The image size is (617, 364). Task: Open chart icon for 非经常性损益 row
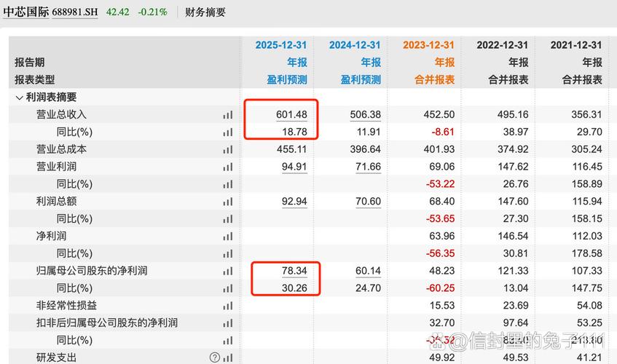coord(228,306)
